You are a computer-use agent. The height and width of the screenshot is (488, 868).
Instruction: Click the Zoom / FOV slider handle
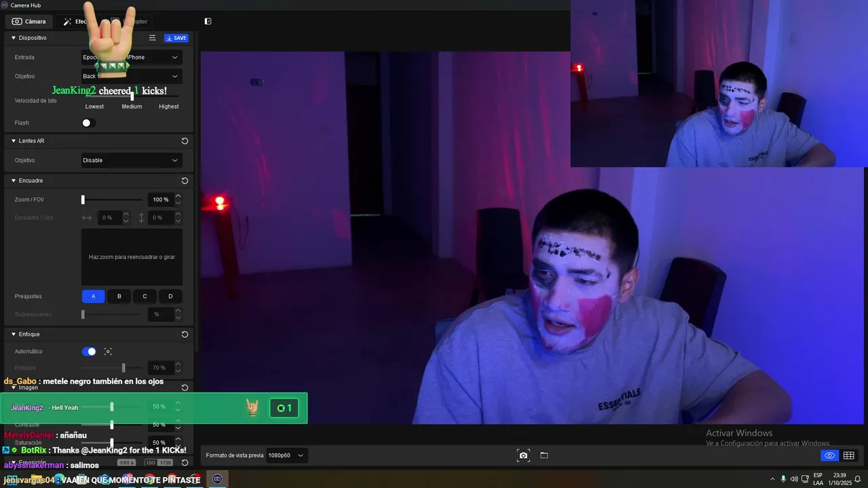pyautogui.click(x=83, y=199)
